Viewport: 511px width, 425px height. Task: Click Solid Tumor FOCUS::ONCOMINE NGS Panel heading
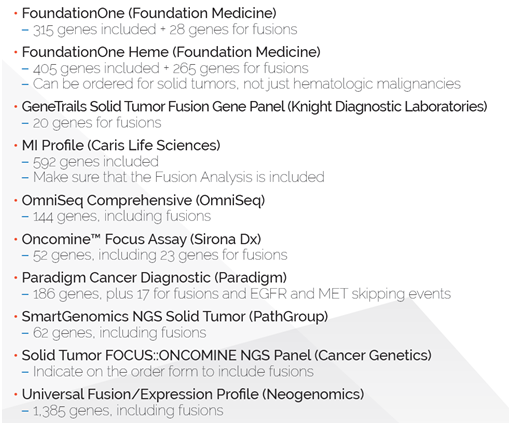227,356
